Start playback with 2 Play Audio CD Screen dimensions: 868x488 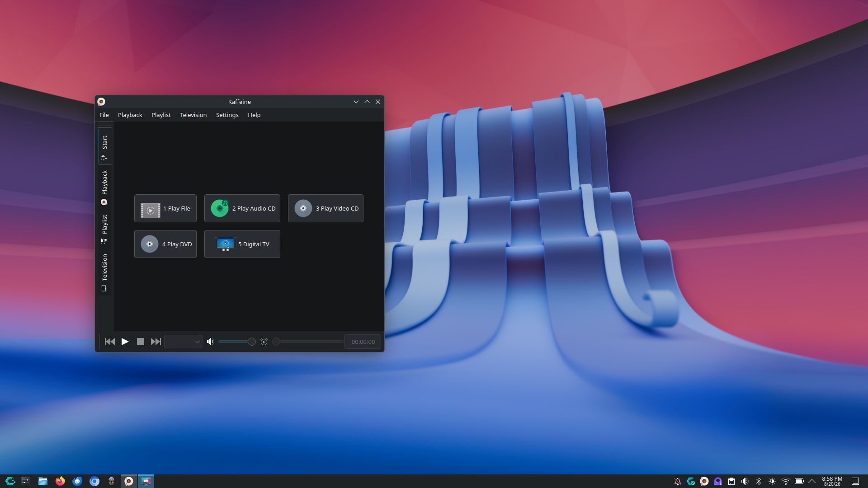pos(242,208)
